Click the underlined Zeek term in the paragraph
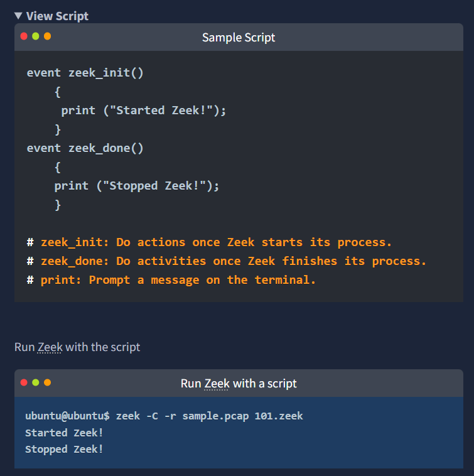Image resolution: width=474 pixels, height=476 pixels. tap(50, 347)
